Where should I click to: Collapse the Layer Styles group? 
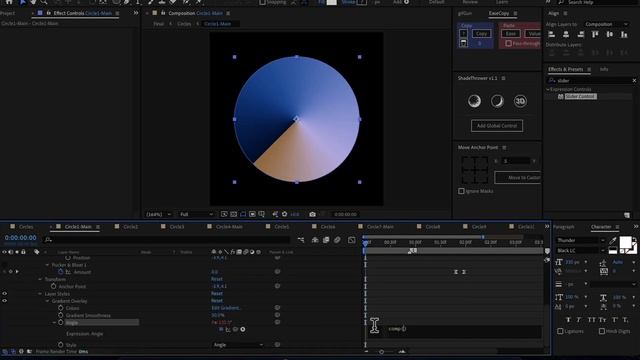tap(40, 294)
